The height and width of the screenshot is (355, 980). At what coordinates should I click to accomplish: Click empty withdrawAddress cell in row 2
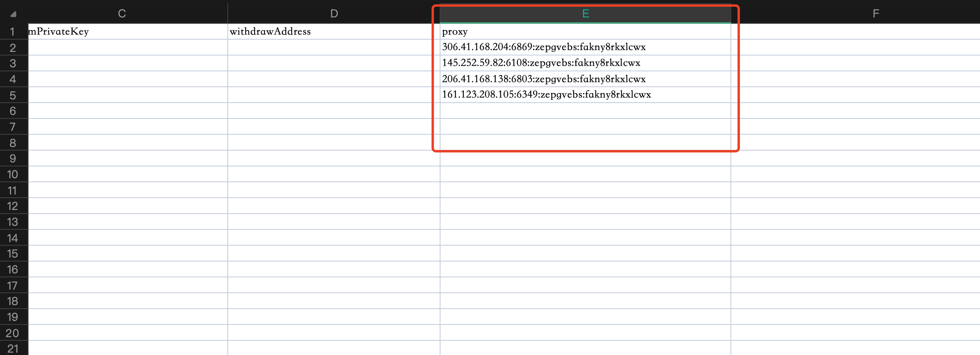(x=334, y=47)
